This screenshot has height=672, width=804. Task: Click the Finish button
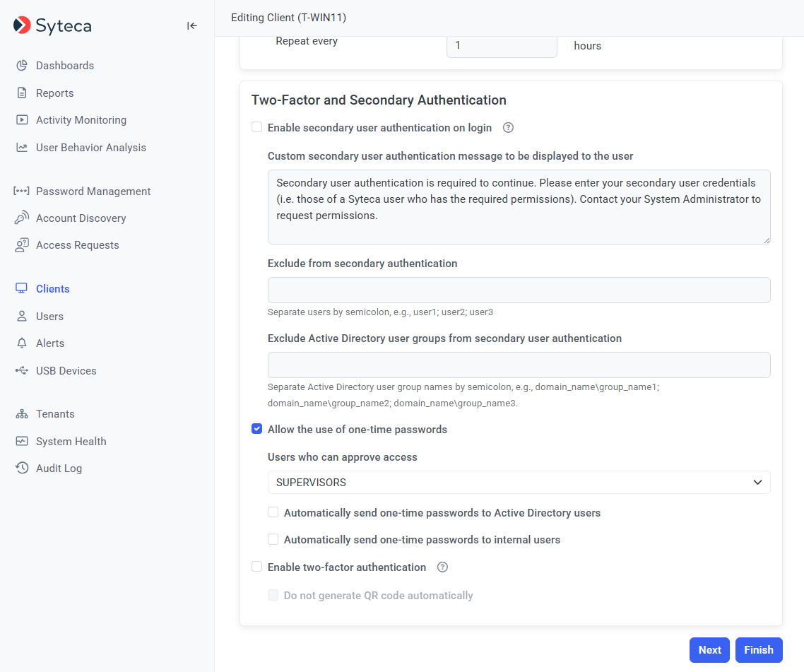[x=759, y=650]
